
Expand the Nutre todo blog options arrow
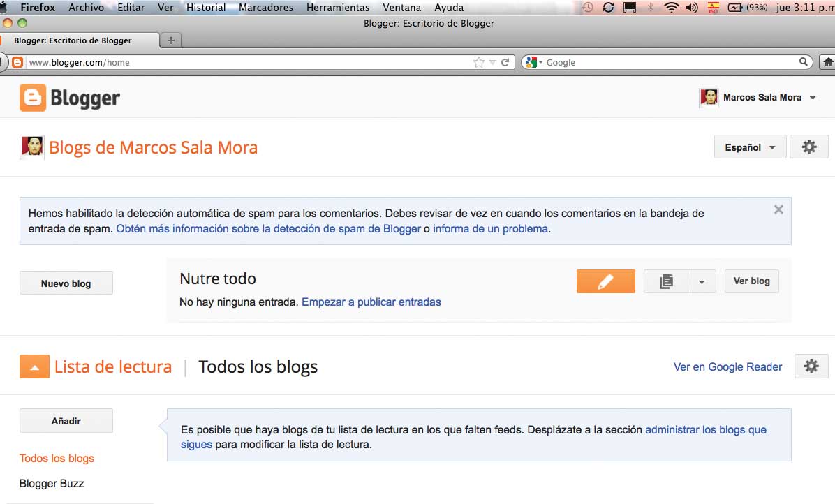click(702, 281)
